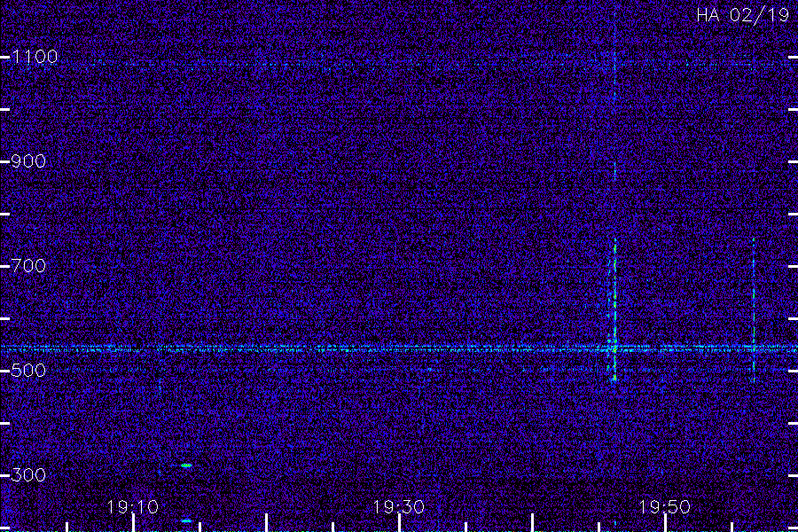Click the 19:10 time axis label
The width and height of the screenshot is (798, 532).
[x=133, y=507]
